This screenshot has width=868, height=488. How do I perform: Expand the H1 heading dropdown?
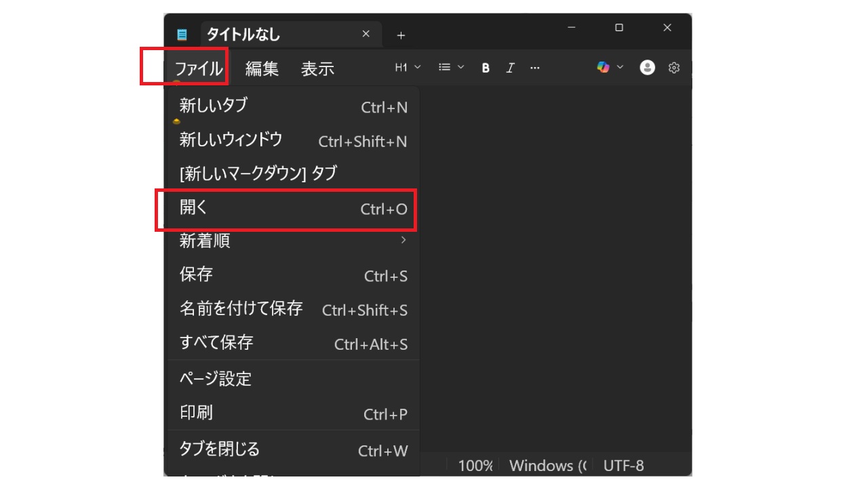pos(408,67)
